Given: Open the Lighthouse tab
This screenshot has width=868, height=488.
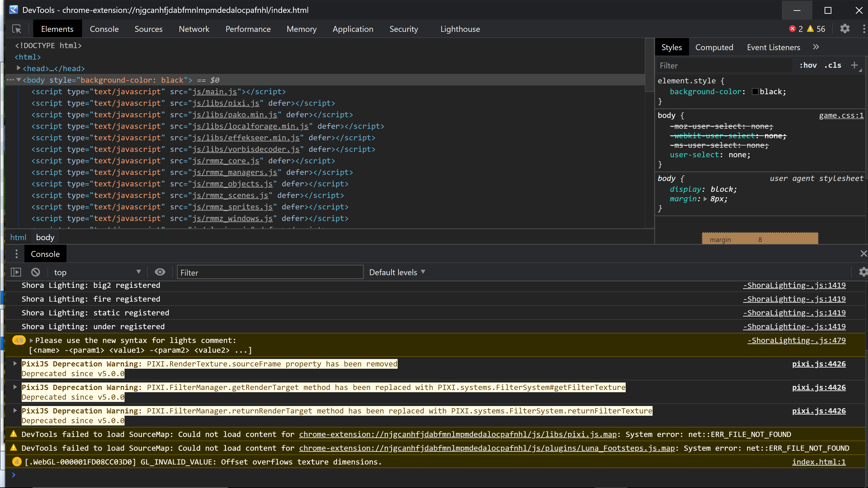Looking at the screenshot, I should point(460,29).
